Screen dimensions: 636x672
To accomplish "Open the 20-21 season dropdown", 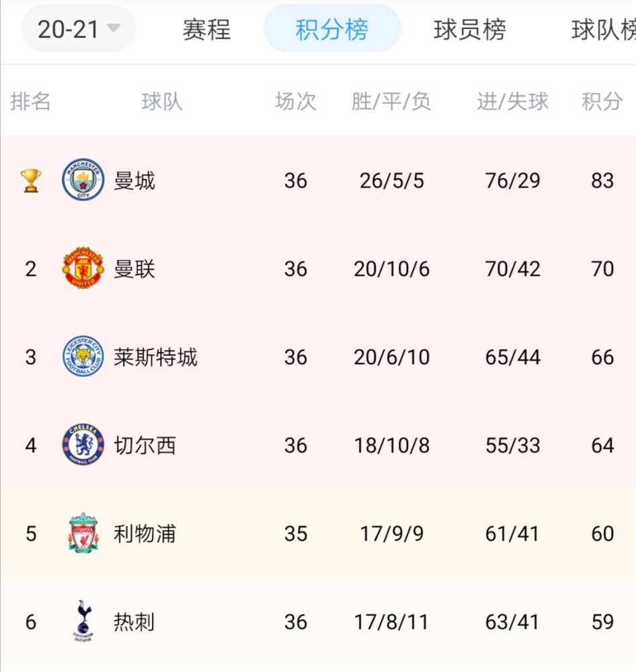I will pyautogui.click(x=79, y=29).
